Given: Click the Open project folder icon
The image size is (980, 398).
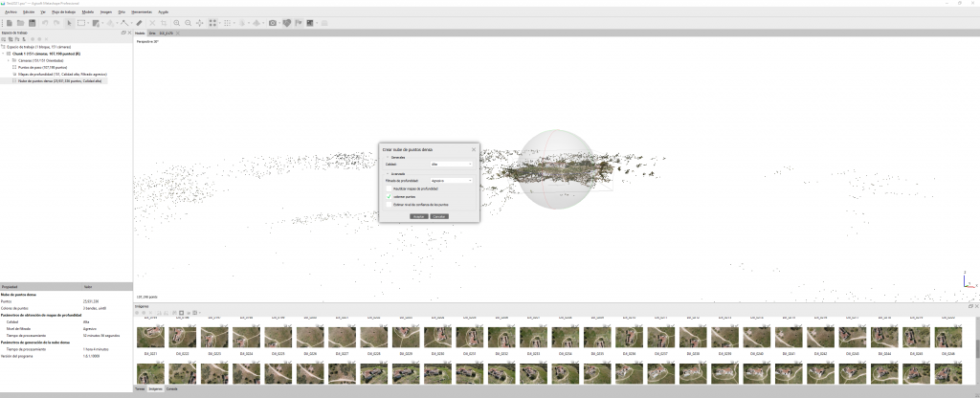Looking at the screenshot, I should click(21, 23).
